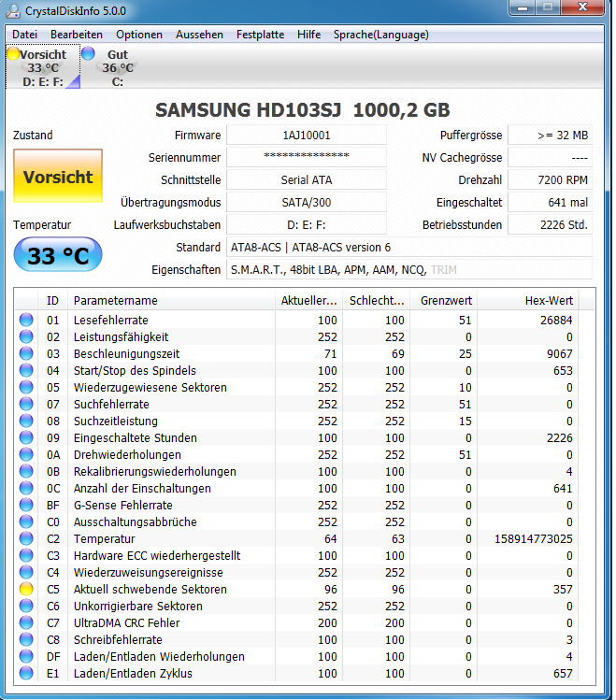Click the status icon for Eingeschaltete Stunden
Screen dimensions: 616x700
pos(26,437)
